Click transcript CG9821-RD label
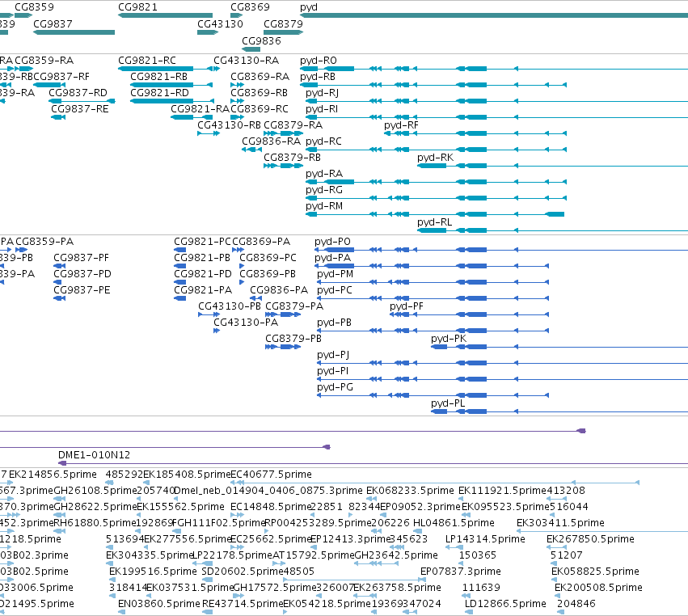 click(x=160, y=93)
